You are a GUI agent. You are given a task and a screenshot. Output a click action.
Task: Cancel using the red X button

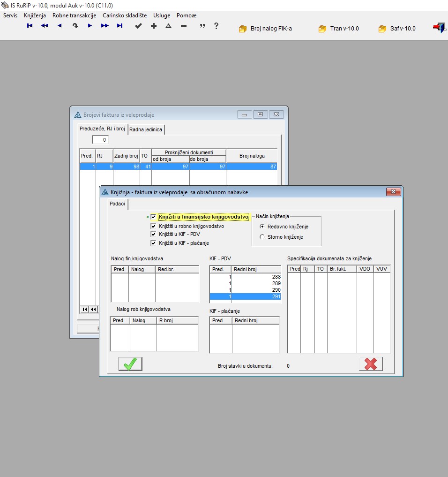click(x=371, y=364)
